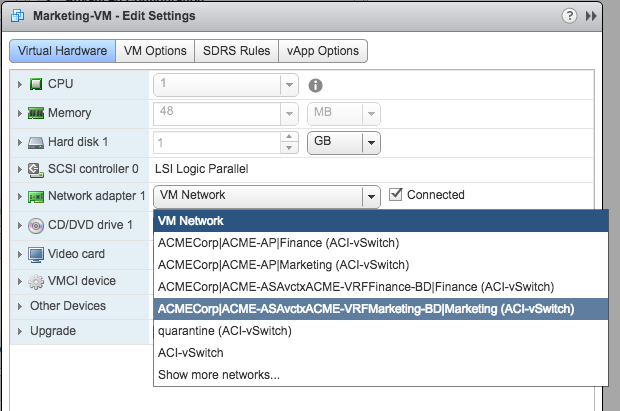Click the LSI Logic Parallel text
This screenshot has height=411, width=620.
[202, 169]
